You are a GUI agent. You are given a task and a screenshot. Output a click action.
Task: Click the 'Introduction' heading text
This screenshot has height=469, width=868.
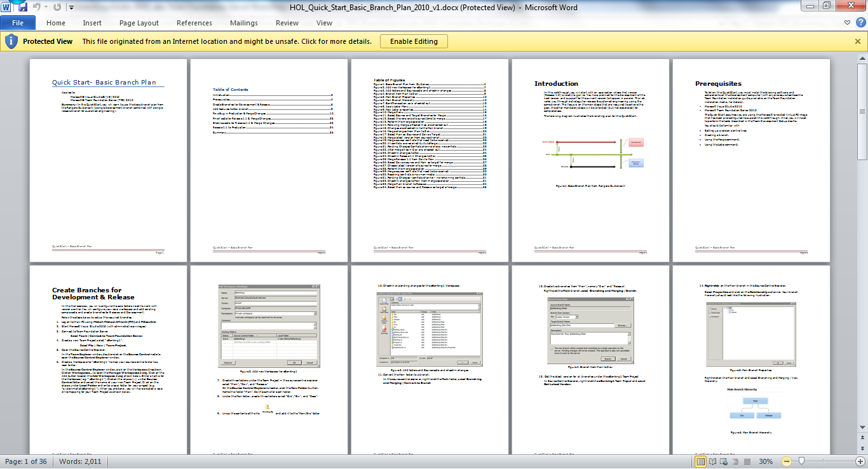(556, 83)
